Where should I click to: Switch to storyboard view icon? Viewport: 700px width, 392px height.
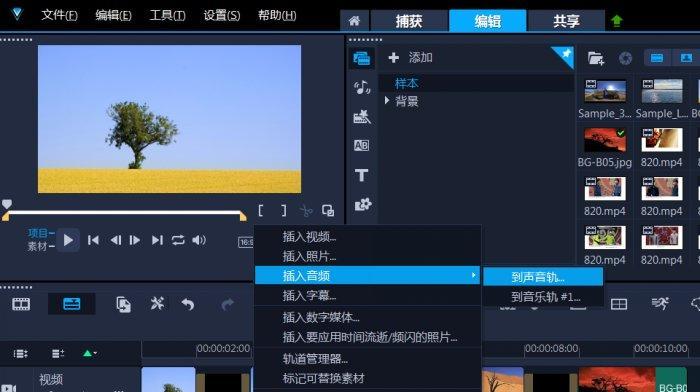21,304
